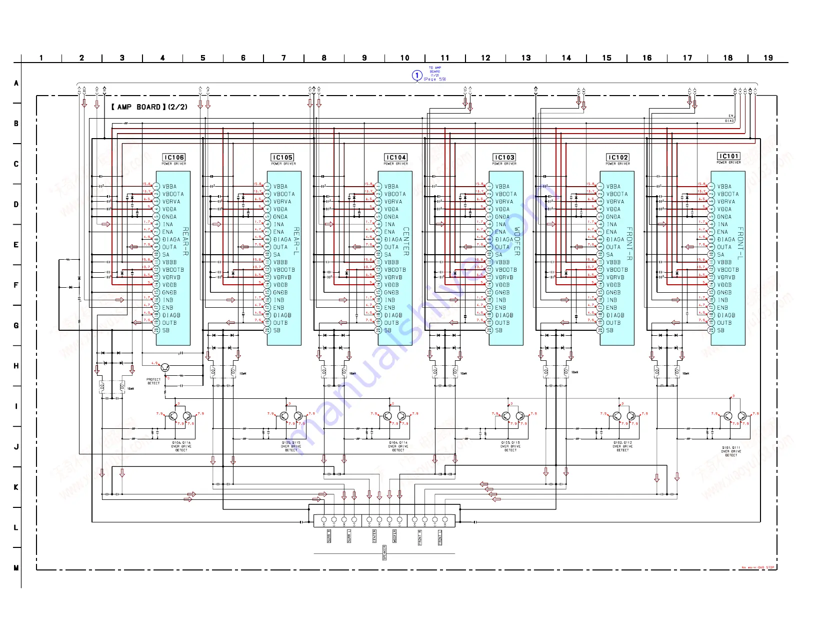Select the FRONT-R channel label
This screenshot has width=840, height=632.
(x=629, y=244)
